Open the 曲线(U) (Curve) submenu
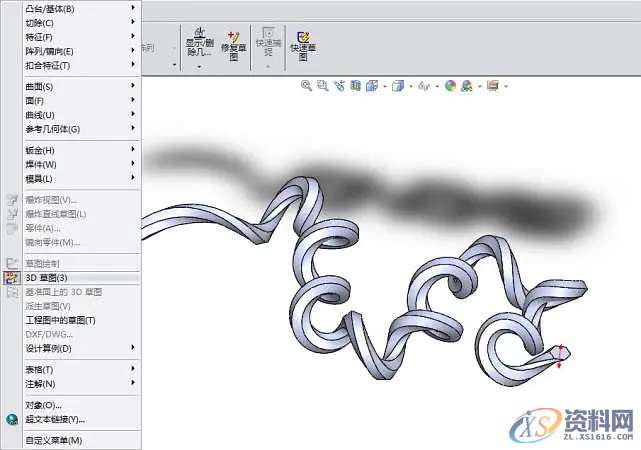 pyautogui.click(x=81, y=115)
